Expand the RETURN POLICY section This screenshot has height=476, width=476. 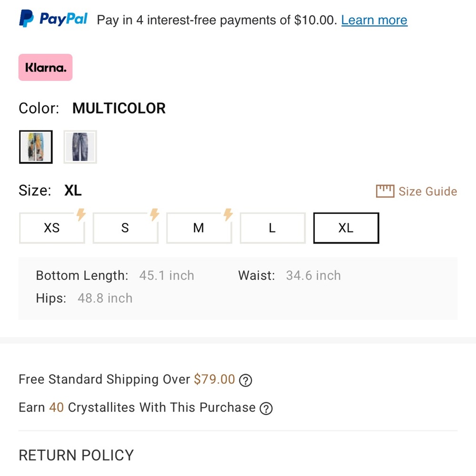(76, 455)
